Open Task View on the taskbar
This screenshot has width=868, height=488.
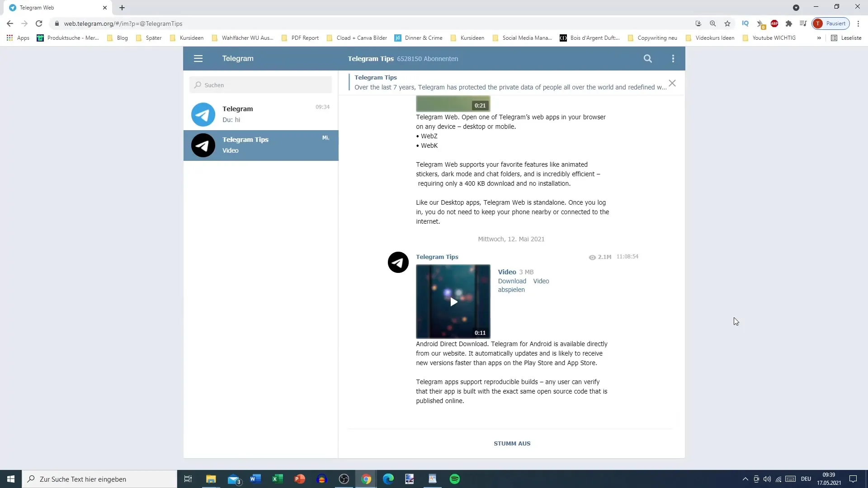(188, 479)
